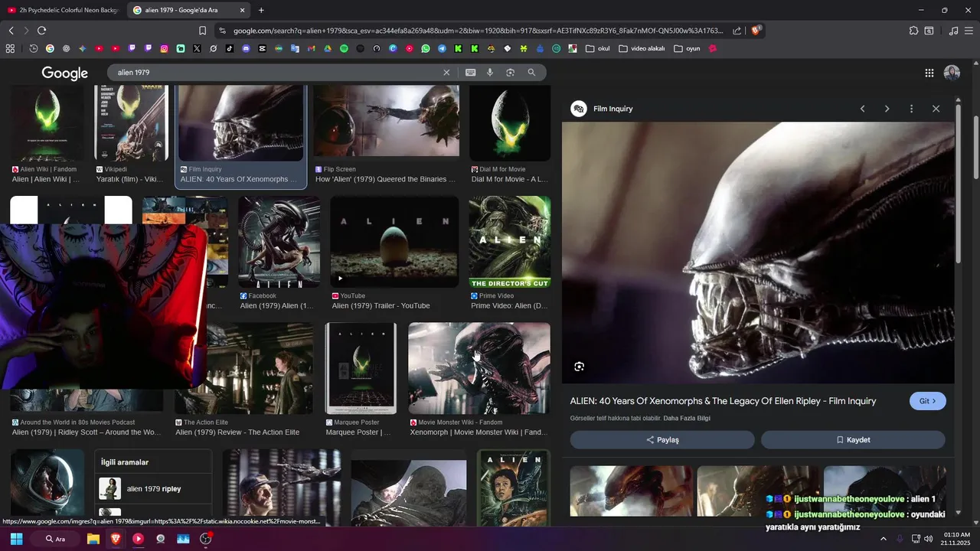Viewport: 980px width, 551px height.
Task: Open the 'okul' bookmarks folder
Action: pos(597,48)
